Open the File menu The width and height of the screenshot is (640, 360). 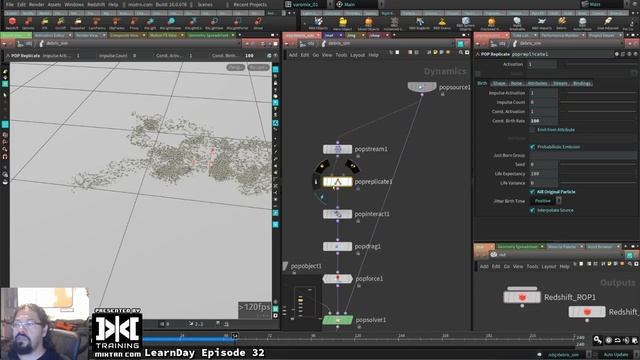pyautogui.click(x=9, y=4)
